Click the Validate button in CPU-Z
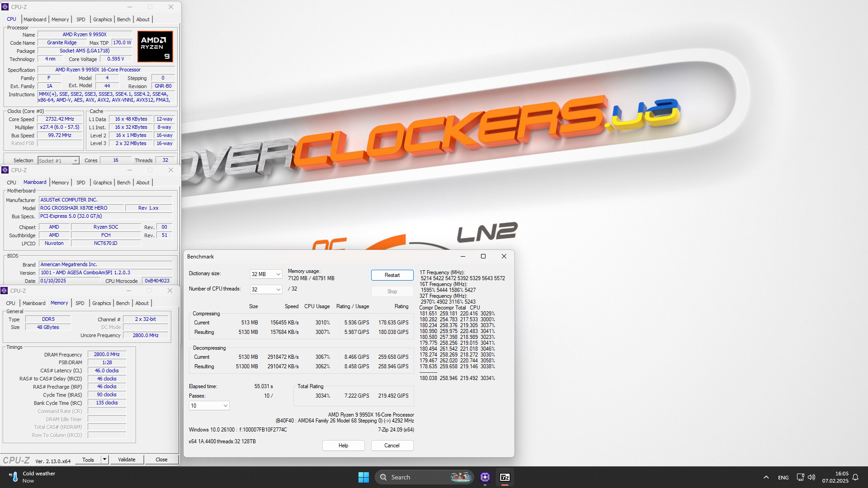The image size is (868, 488). (x=127, y=460)
